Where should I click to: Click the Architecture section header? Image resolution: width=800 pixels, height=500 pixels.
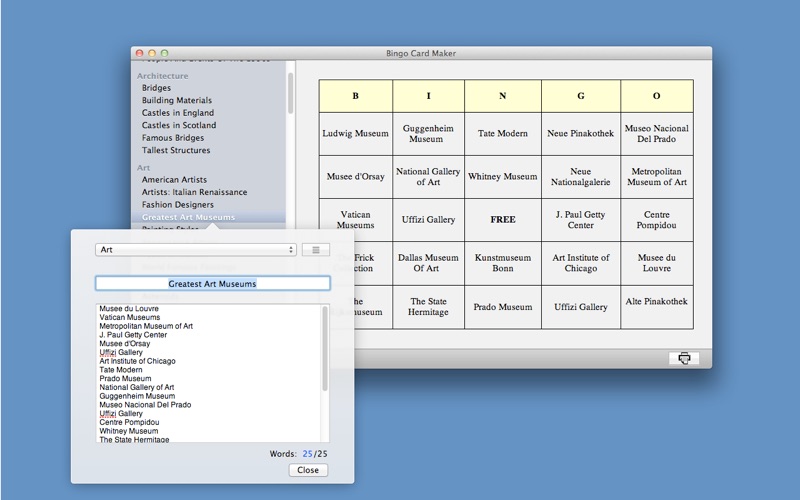pyautogui.click(x=162, y=76)
